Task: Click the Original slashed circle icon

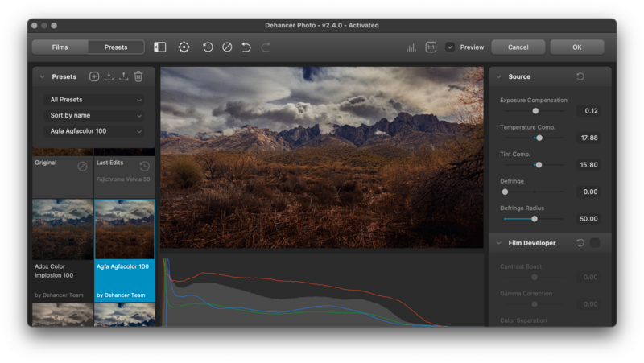Action: pos(83,166)
